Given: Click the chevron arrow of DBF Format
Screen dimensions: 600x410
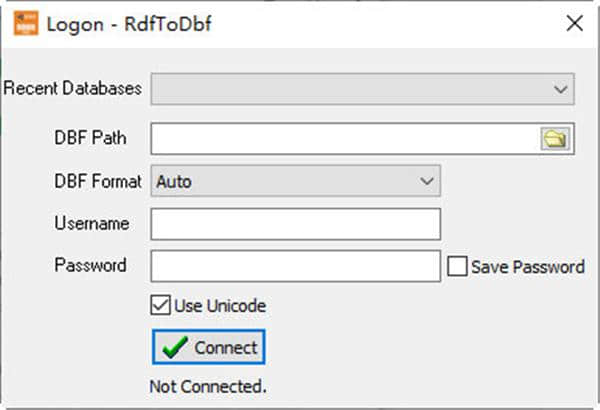Looking at the screenshot, I should click(x=427, y=181).
